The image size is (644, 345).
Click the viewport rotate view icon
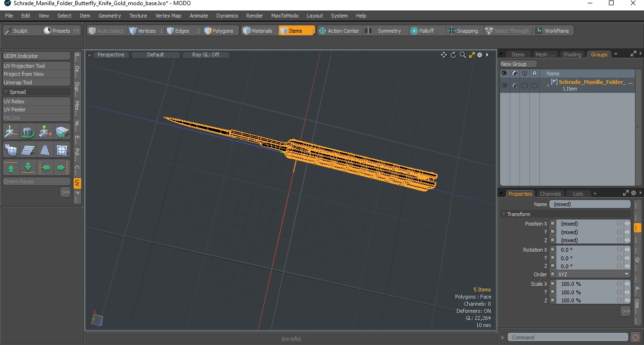[x=453, y=55]
